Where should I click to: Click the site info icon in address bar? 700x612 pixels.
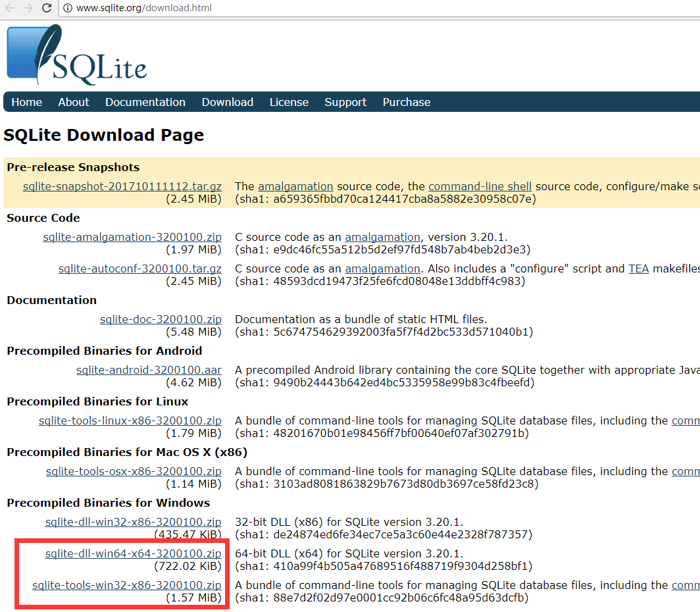pos(67,8)
